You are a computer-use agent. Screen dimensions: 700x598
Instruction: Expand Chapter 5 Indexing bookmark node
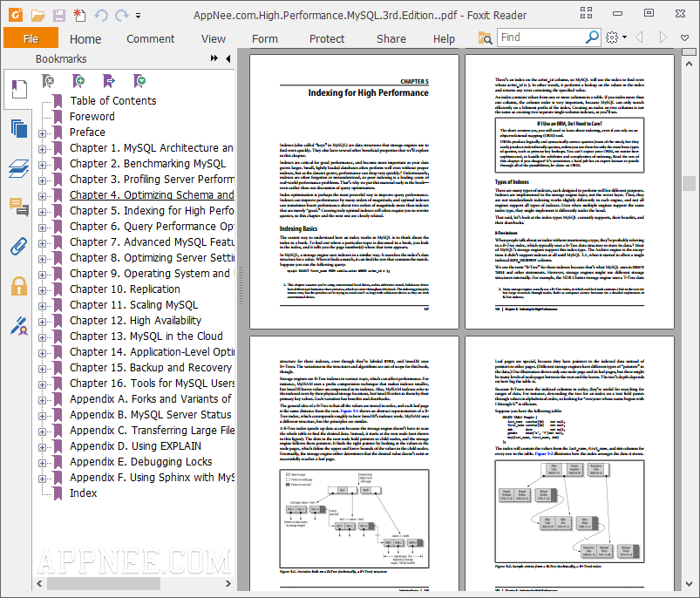42,212
